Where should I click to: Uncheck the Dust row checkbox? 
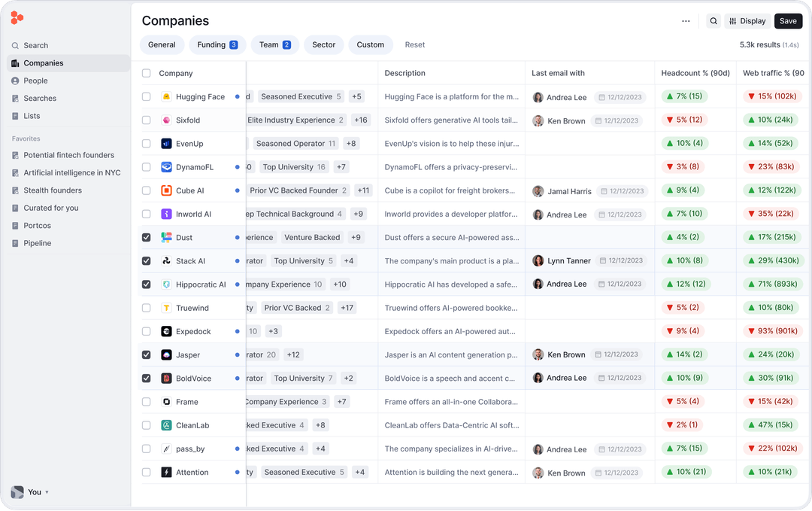pyautogui.click(x=146, y=237)
